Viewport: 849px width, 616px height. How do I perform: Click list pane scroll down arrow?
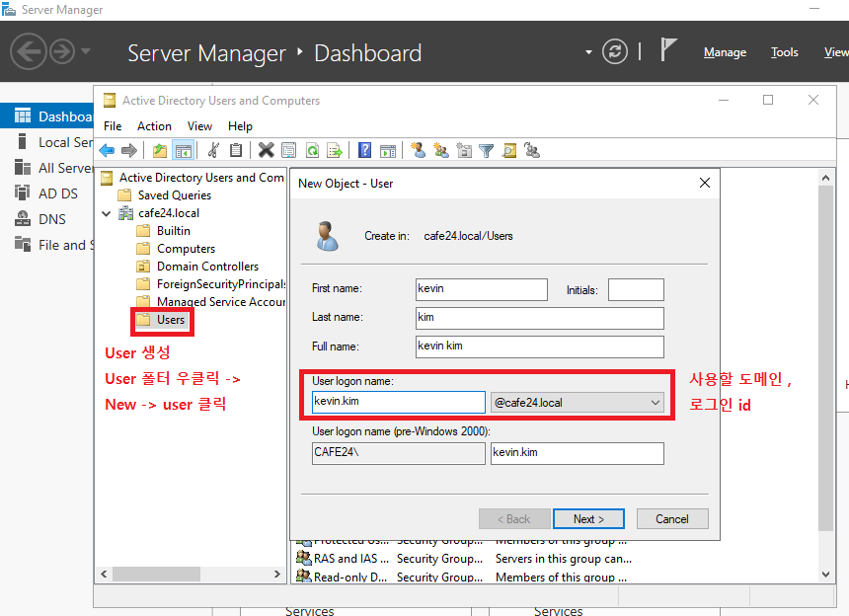(x=825, y=575)
